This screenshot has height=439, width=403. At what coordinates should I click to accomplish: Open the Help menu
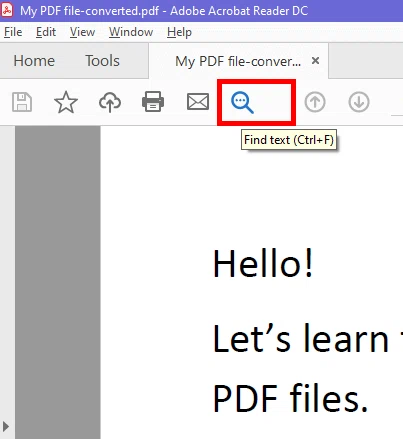[179, 32]
